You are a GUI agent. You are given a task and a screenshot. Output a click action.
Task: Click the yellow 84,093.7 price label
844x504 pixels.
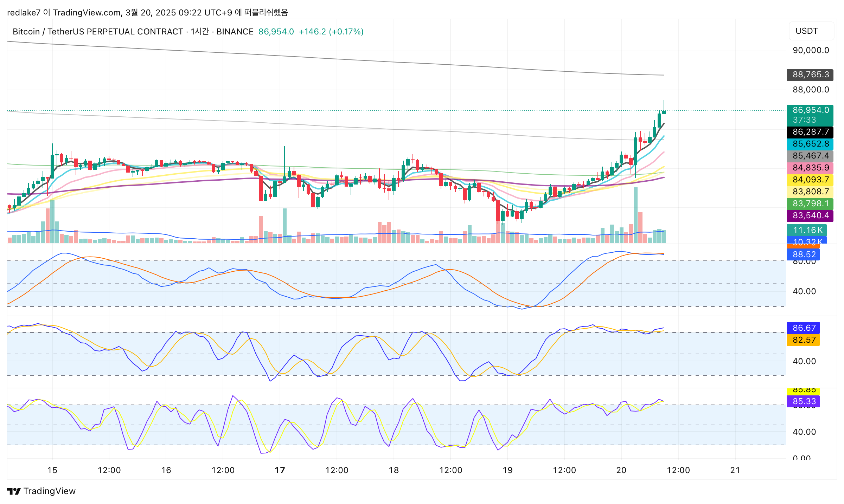(810, 180)
